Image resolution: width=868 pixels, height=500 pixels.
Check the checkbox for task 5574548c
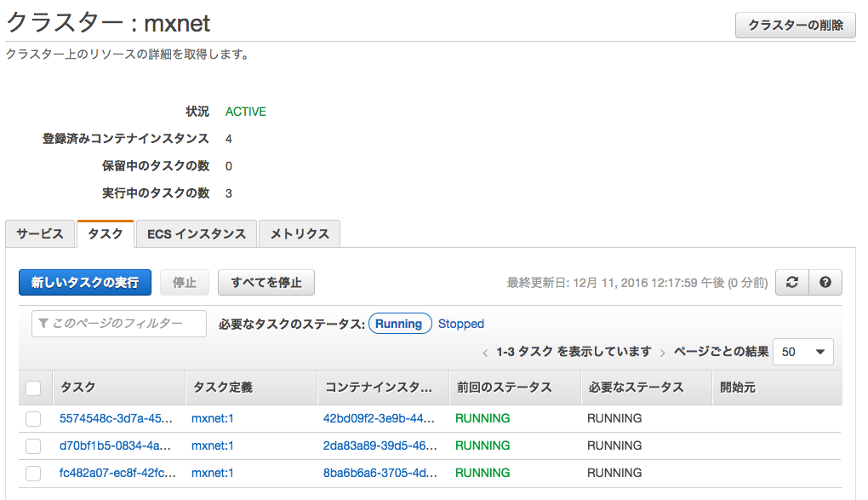pos(34,418)
